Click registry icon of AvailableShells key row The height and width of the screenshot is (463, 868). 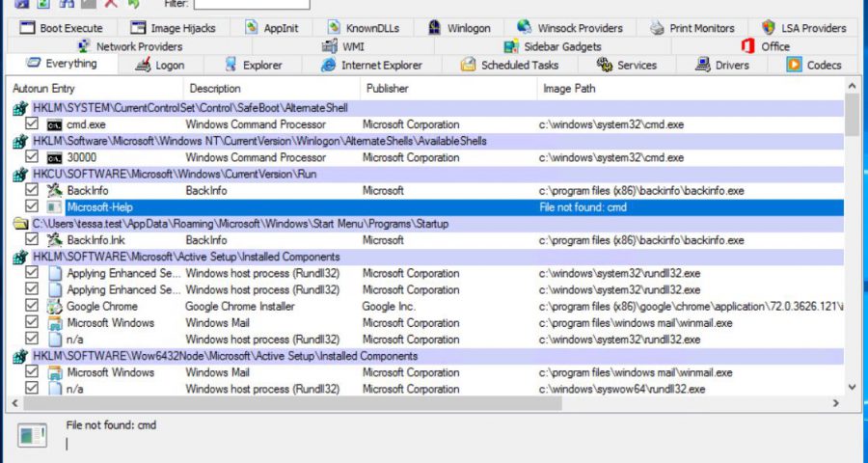(20, 141)
